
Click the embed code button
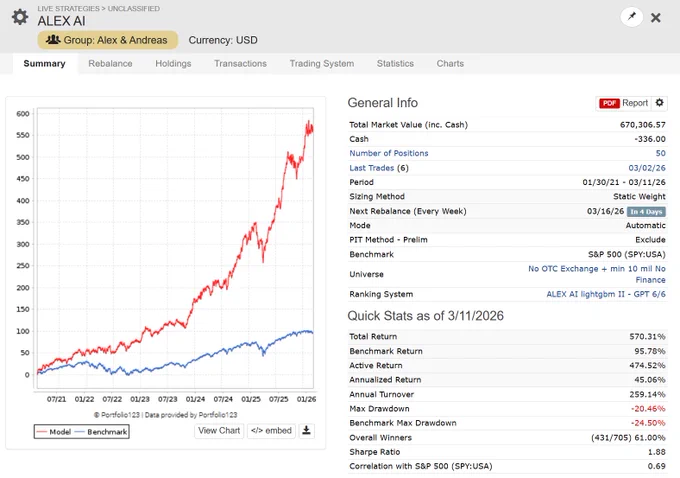pos(271,431)
